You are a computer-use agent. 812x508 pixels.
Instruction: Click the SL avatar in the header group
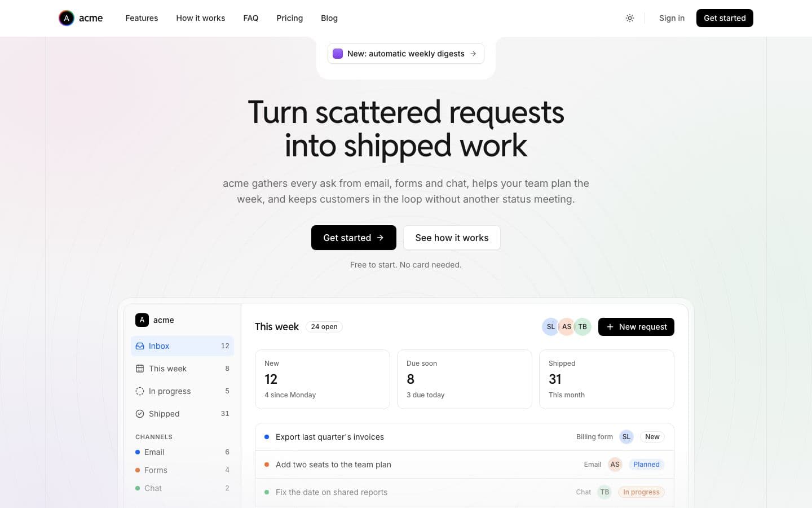(x=550, y=327)
